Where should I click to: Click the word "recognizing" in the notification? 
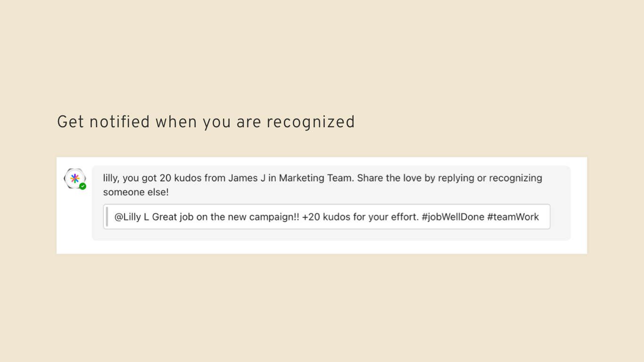515,178
